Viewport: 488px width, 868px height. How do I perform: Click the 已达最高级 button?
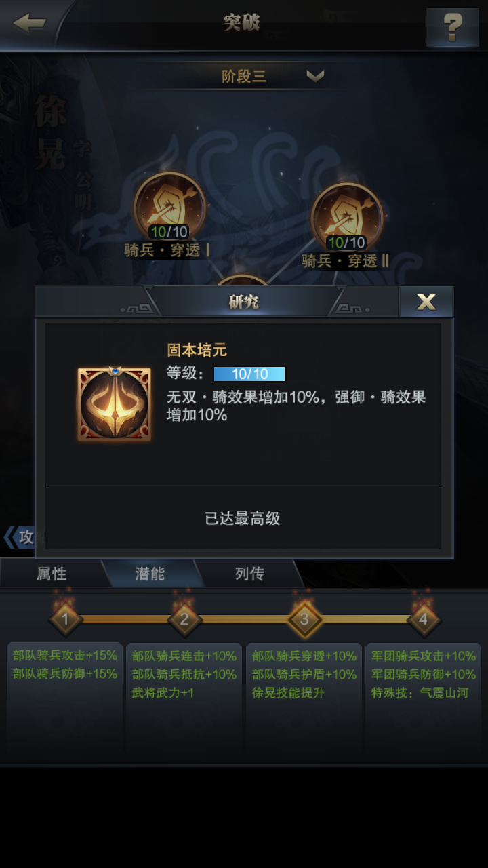[x=243, y=519]
